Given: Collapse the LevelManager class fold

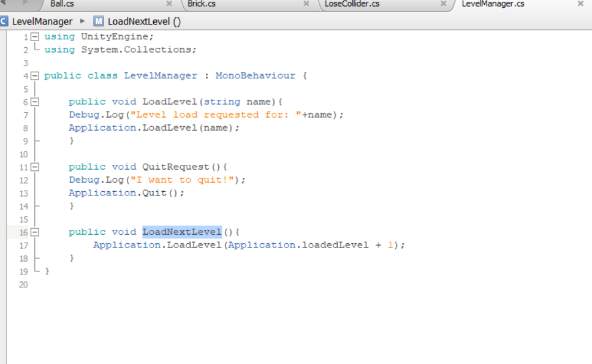Looking at the screenshot, I should (34, 75).
